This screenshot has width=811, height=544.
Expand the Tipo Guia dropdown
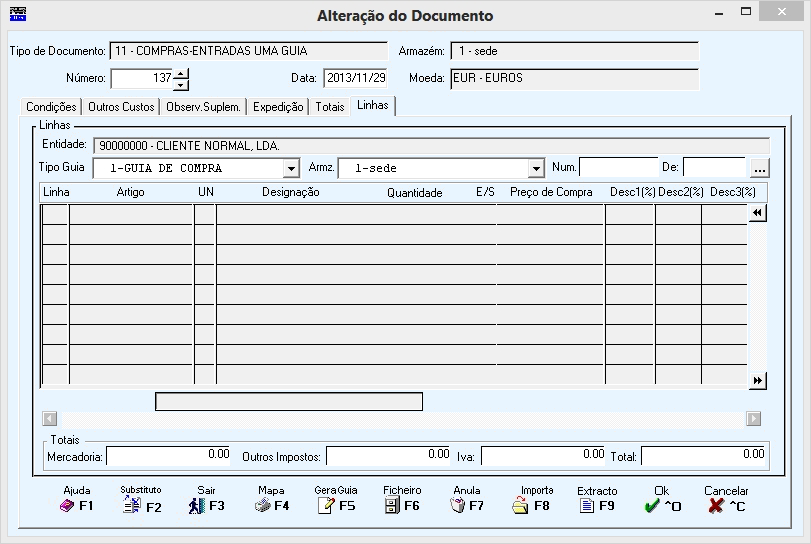(x=291, y=169)
